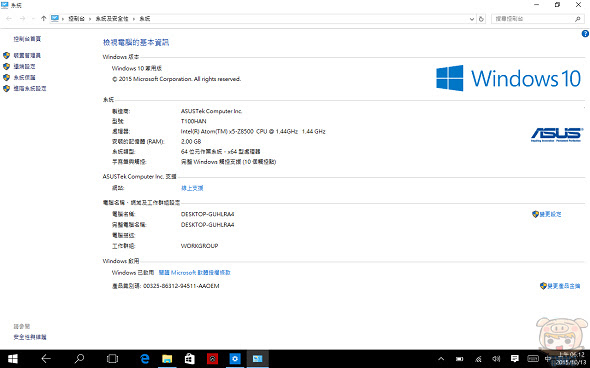Open the blue Settings gear on taskbar
This screenshot has width=590, height=368.
tap(235, 359)
